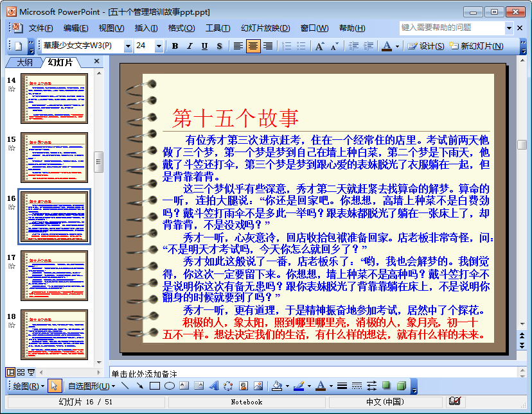Open the 绘图(R) draw menu

point(28,386)
